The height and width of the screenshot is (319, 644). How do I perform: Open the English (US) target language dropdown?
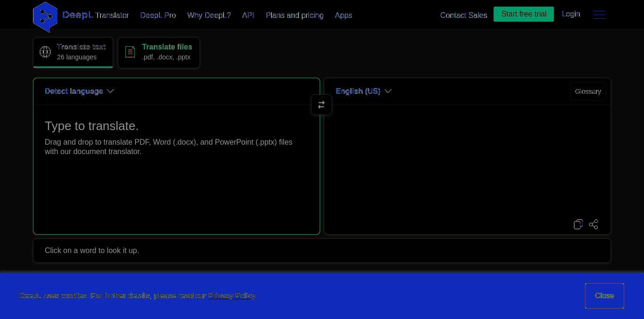pos(363,91)
